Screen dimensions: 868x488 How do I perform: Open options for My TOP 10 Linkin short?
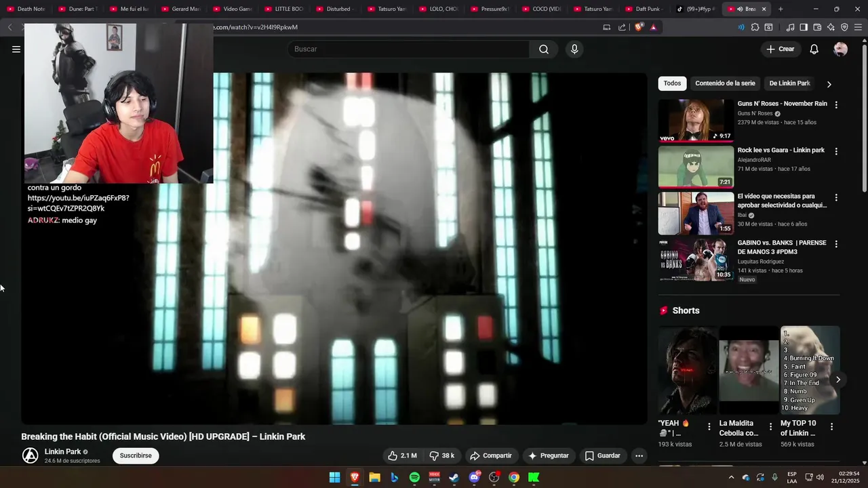[831, 427]
